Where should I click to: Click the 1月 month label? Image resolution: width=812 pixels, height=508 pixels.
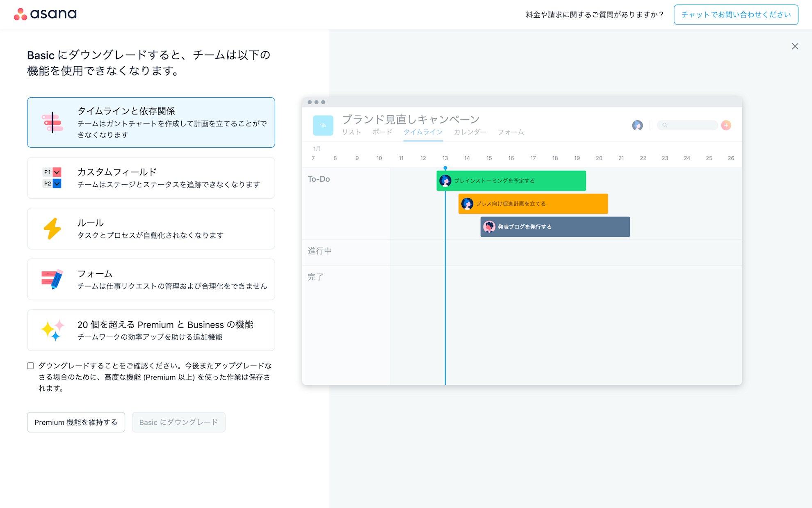coord(317,149)
